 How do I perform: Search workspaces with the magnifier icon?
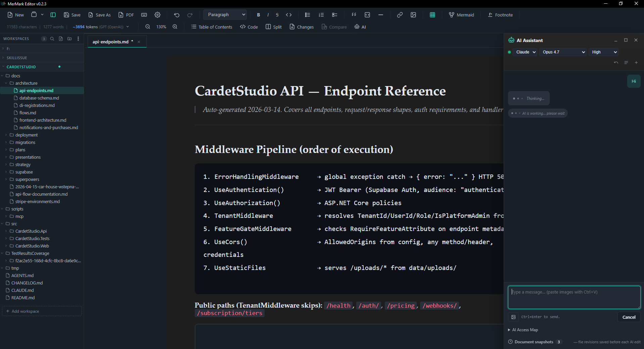coord(52,39)
